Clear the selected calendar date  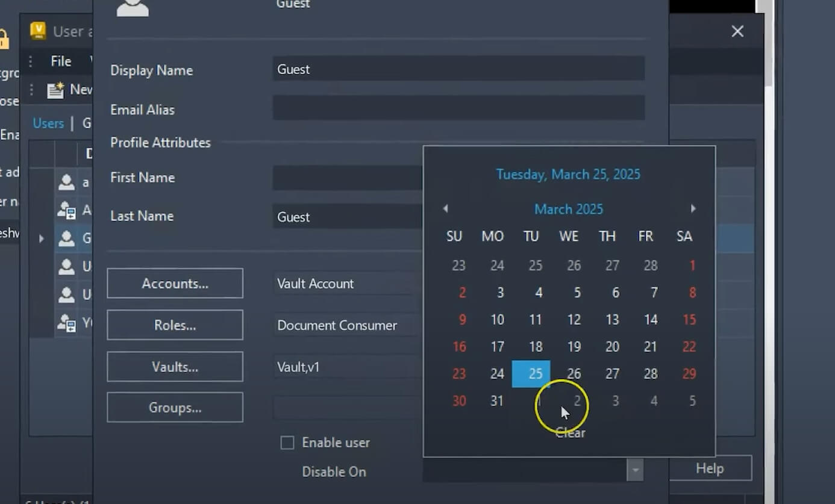tap(568, 432)
